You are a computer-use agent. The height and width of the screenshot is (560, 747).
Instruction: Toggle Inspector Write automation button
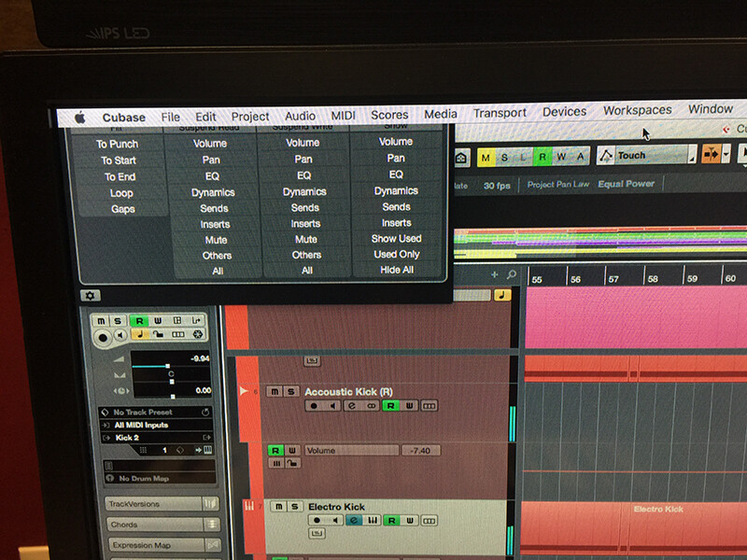tap(158, 320)
